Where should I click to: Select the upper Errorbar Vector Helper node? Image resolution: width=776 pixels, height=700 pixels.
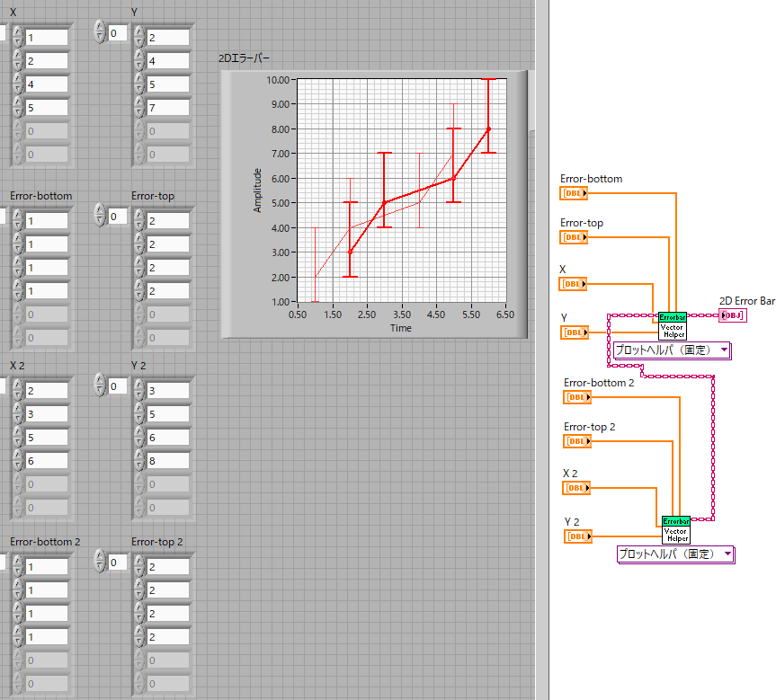(672, 326)
